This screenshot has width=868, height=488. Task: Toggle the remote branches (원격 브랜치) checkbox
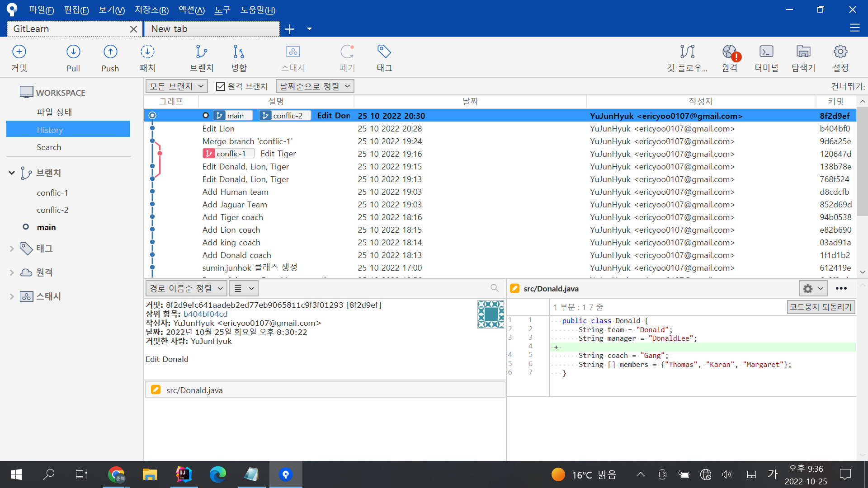tap(221, 86)
